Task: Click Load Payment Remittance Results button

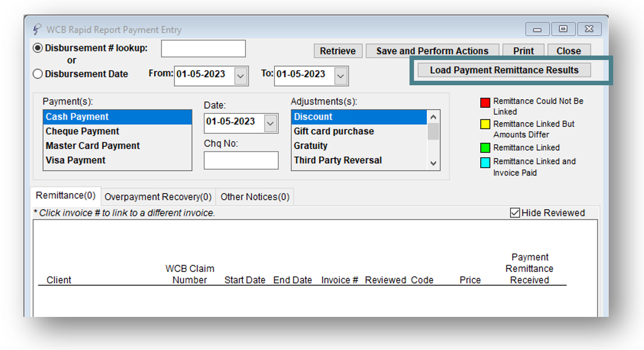Action: [x=504, y=70]
